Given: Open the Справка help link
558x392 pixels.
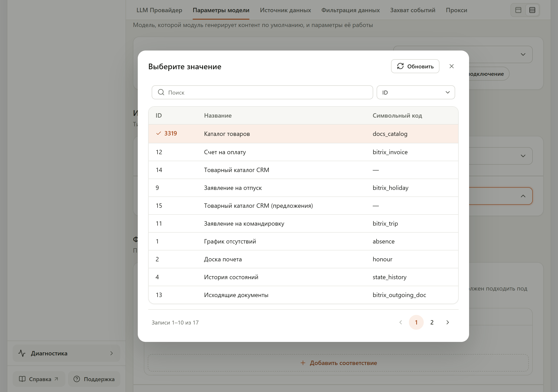Looking at the screenshot, I should coord(39,379).
